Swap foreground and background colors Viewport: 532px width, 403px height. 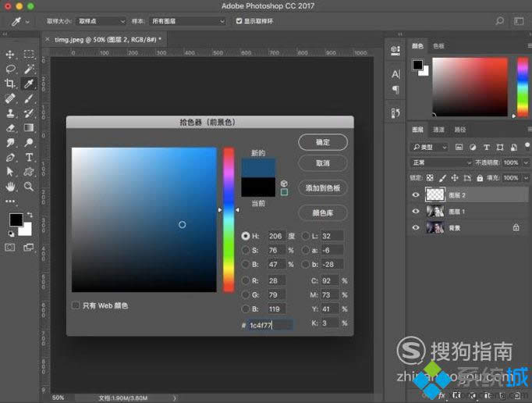pos(30,215)
